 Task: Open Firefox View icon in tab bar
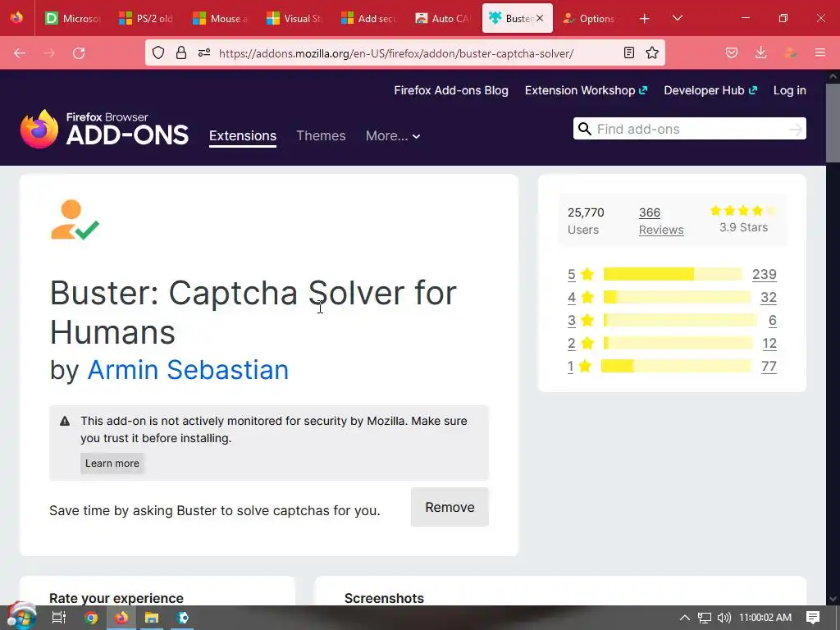click(17, 18)
